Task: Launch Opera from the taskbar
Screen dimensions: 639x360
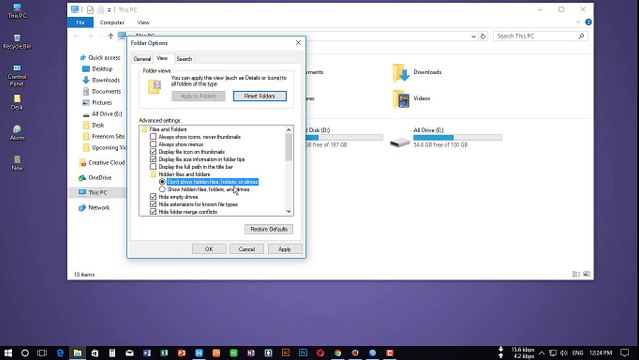Action: pos(320,353)
